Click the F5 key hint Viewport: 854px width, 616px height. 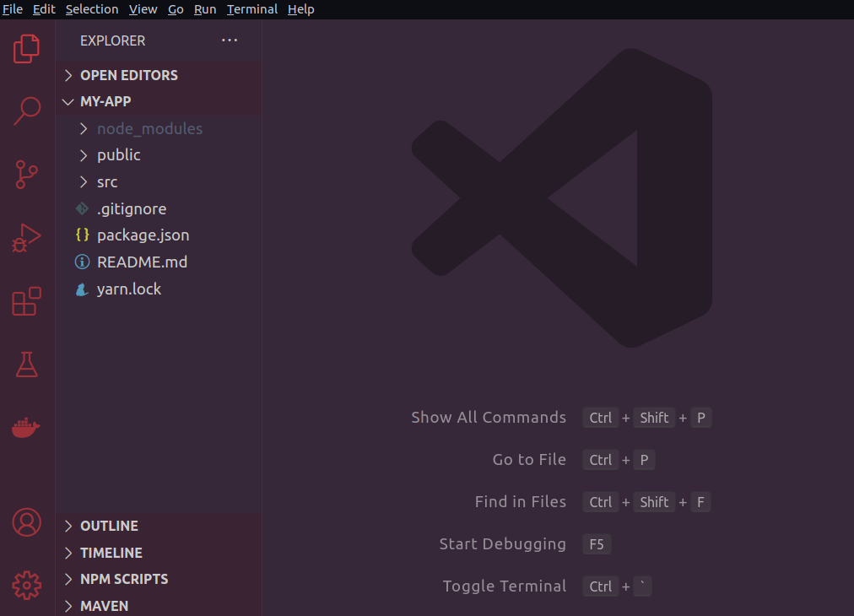click(597, 544)
